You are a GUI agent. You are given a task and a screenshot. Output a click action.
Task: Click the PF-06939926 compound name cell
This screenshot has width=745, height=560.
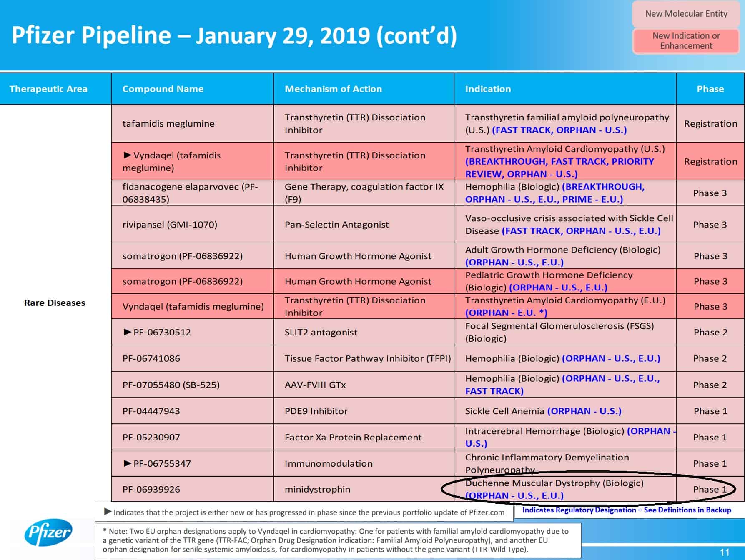(x=151, y=489)
